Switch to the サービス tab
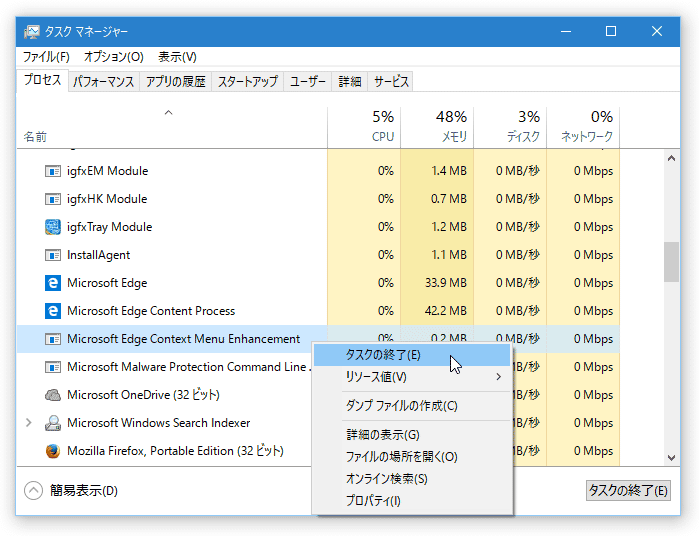Screen dimensions: 699x536 pyautogui.click(x=391, y=82)
